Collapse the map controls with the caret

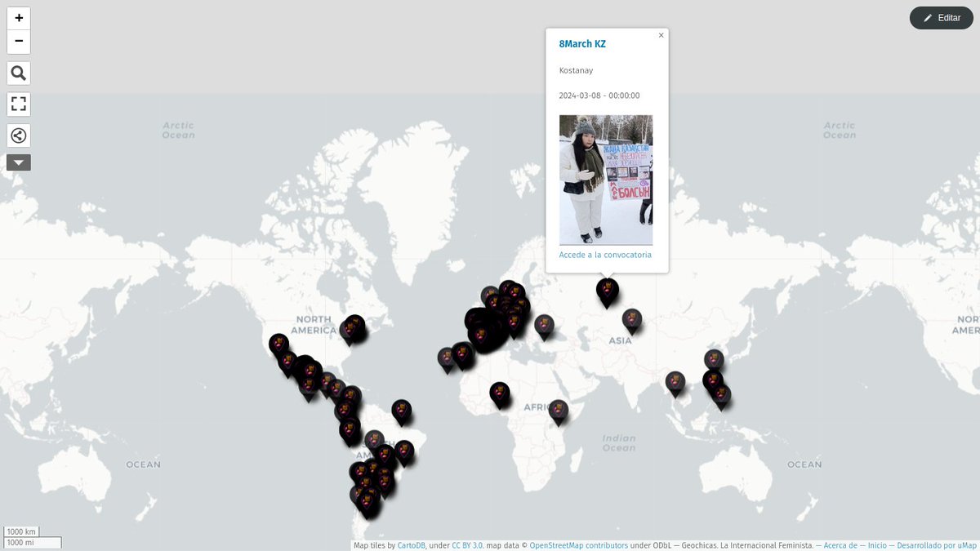coord(18,162)
